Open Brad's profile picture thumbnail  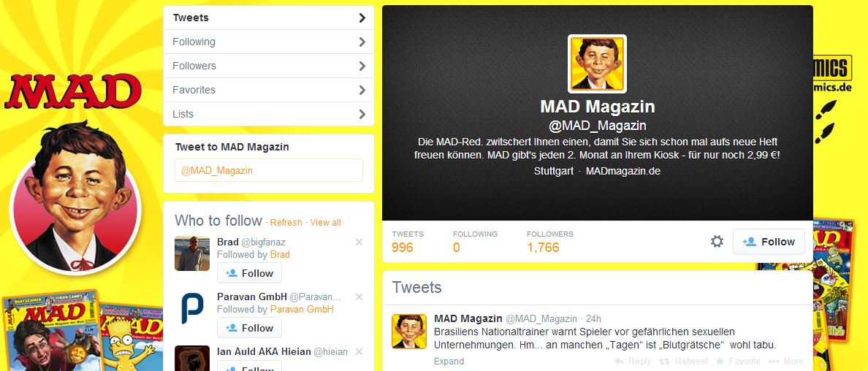coord(192,253)
